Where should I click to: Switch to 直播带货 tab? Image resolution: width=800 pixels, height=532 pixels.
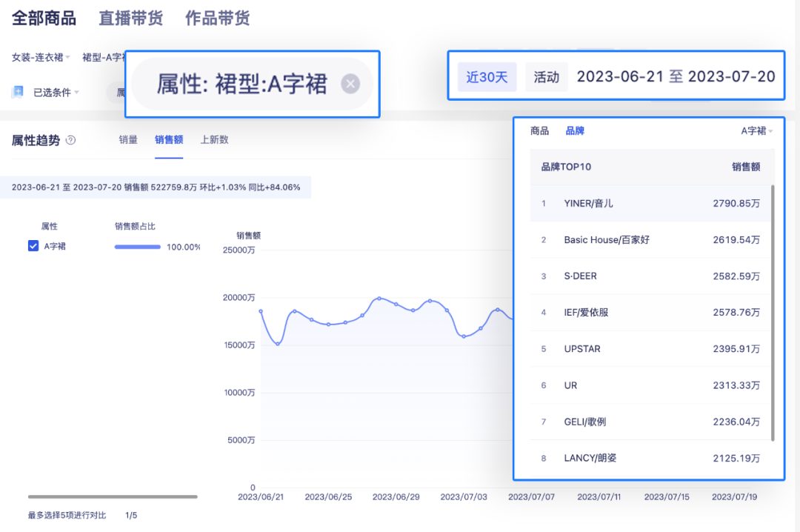(130, 18)
